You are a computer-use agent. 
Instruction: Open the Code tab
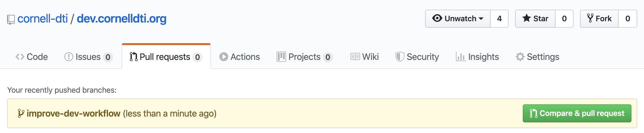tap(32, 57)
